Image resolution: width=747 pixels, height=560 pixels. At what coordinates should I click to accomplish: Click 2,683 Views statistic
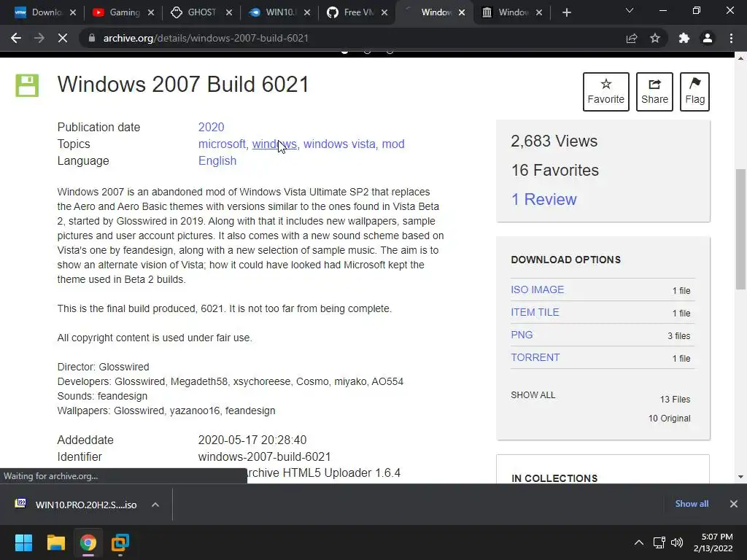[554, 141]
